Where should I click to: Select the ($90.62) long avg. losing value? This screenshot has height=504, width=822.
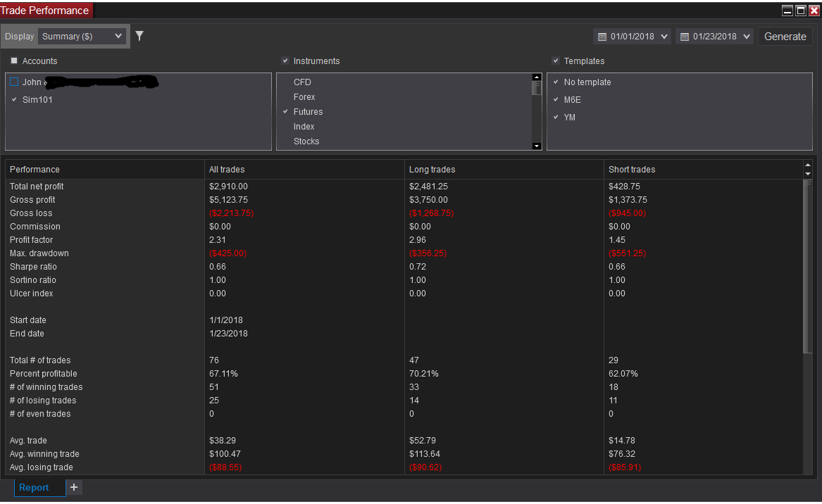[x=425, y=467]
